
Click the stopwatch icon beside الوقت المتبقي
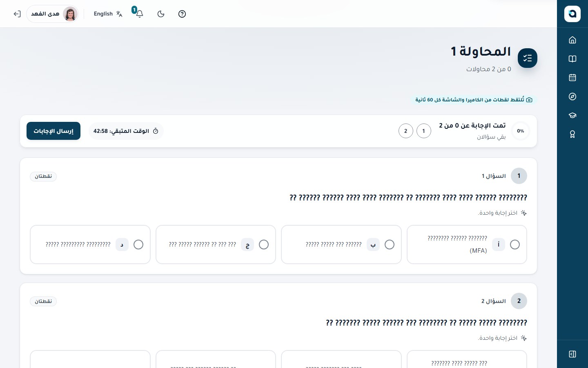coord(156,131)
